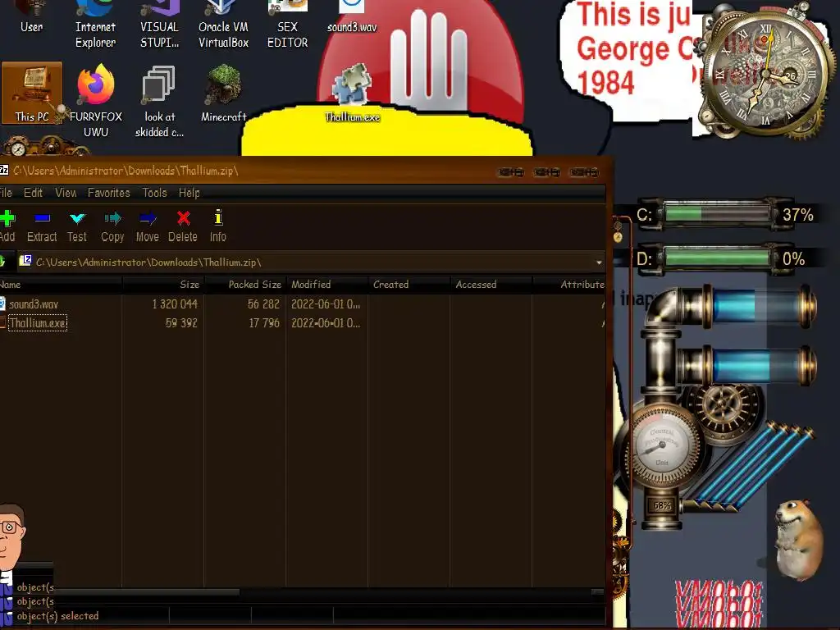Viewport: 840px width, 630px height.
Task: Click the 7z icon in title bar
Action: point(4,171)
